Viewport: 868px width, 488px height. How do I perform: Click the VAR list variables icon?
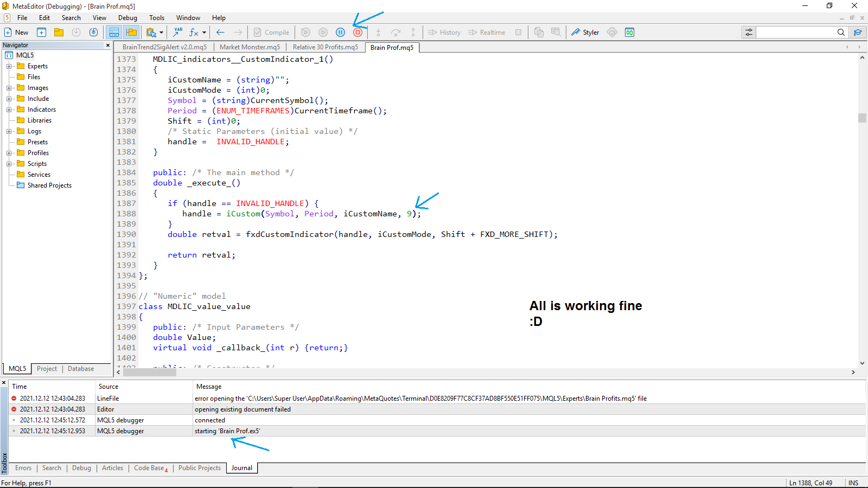click(x=177, y=32)
